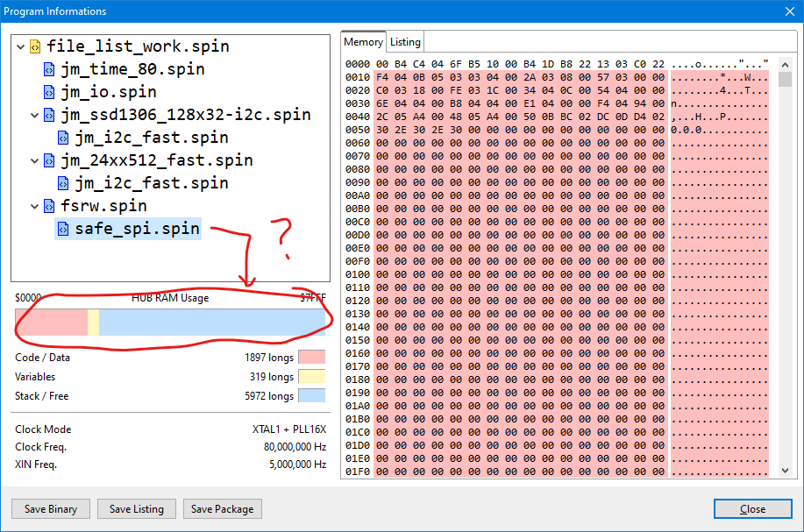Click the fsrw.spin file icon

click(x=49, y=206)
